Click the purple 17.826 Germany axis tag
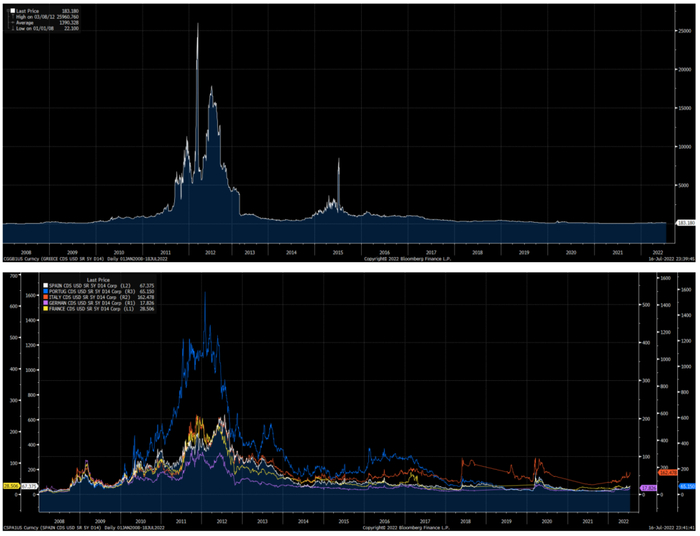 [648, 488]
